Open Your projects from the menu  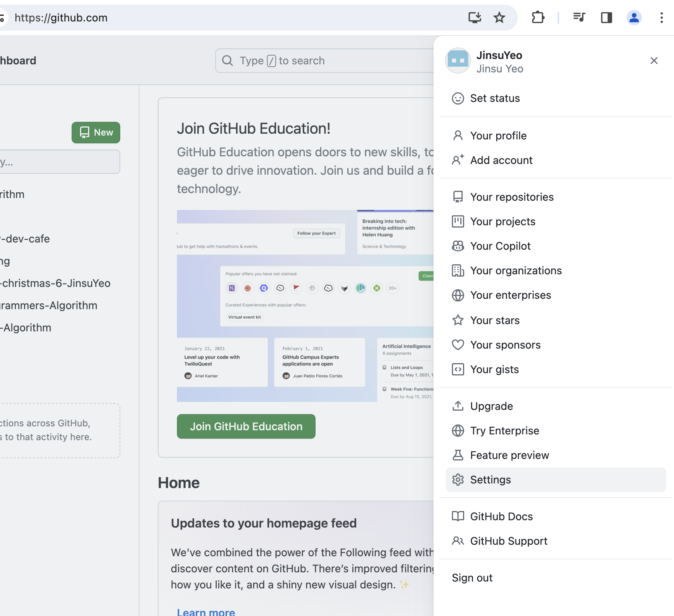coord(556,221)
